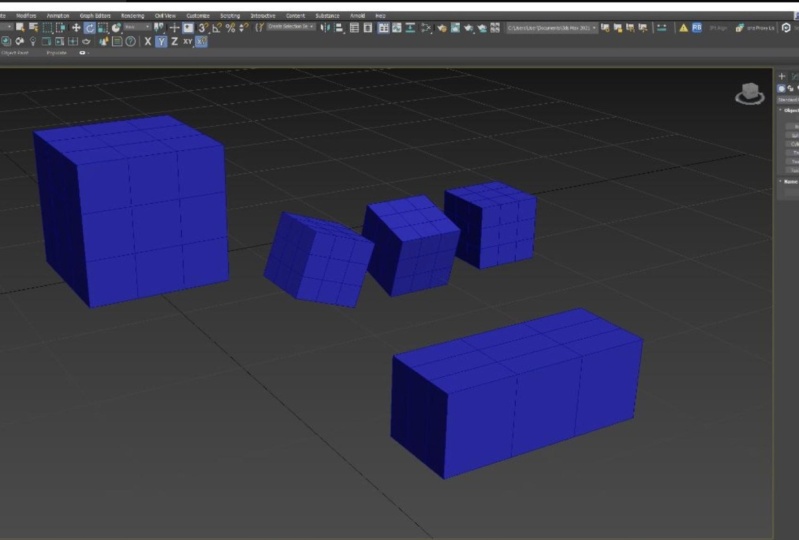Open the Graph Editors menu
This screenshot has width=799, height=540.
(x=95, y=16)
